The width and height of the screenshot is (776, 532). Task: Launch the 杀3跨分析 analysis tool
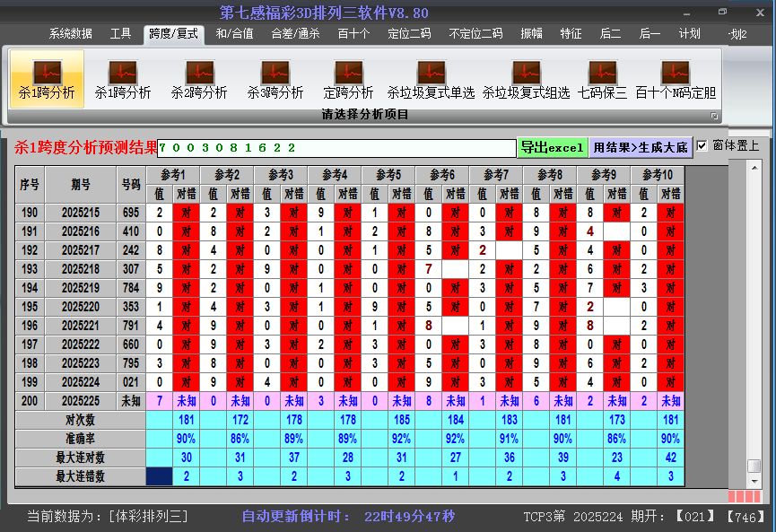275,79
